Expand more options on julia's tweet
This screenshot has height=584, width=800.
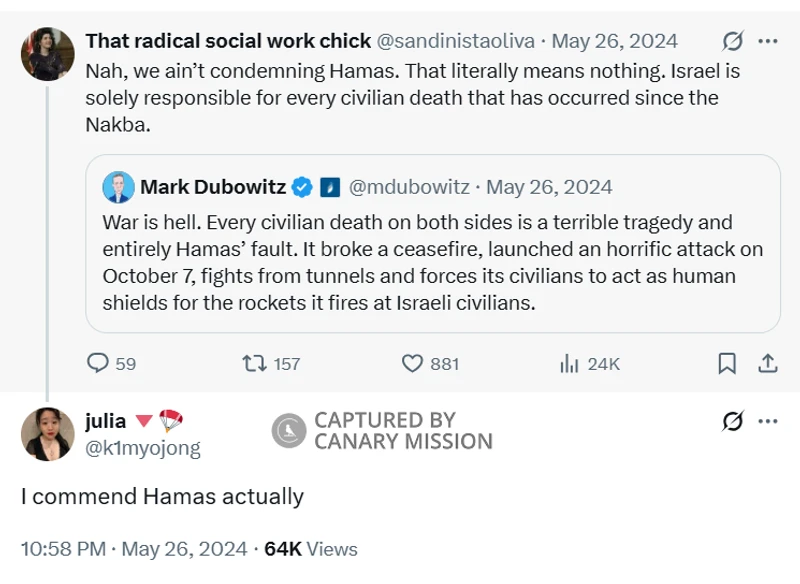click(x=768, y=421)
